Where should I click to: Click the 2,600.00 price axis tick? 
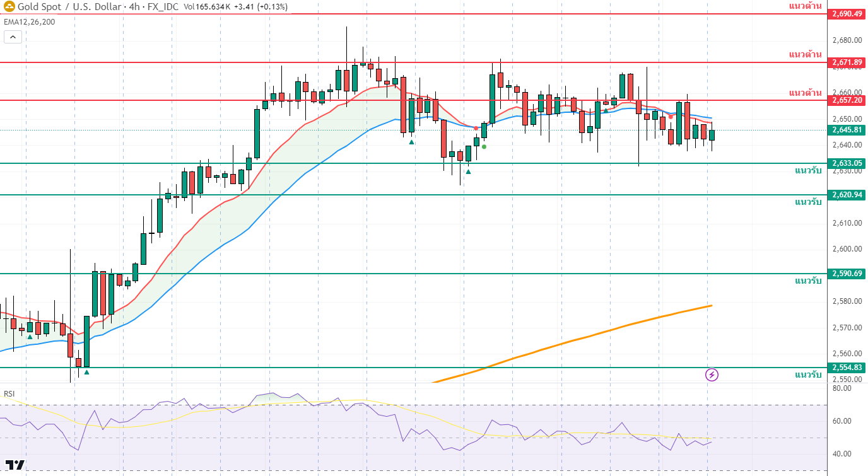coord(847,249)
